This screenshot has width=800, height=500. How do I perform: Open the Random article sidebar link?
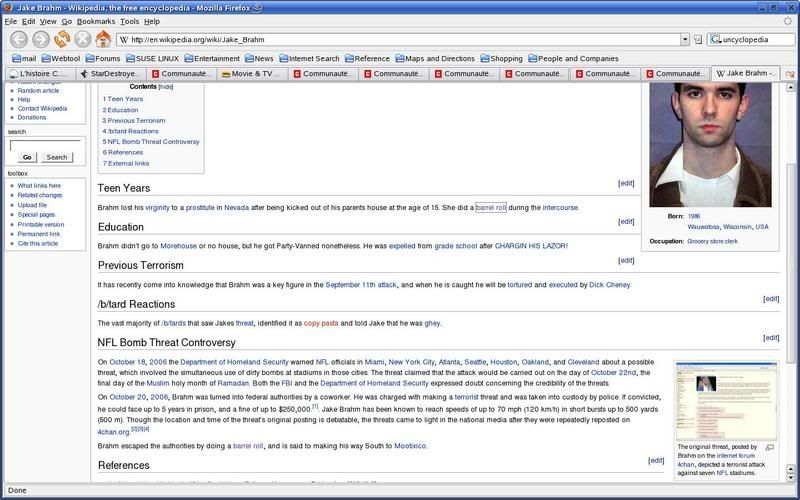(38, 91)
